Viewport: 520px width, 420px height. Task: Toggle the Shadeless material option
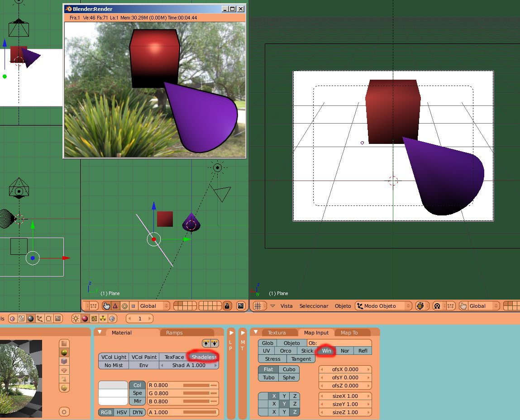point(203,357)
